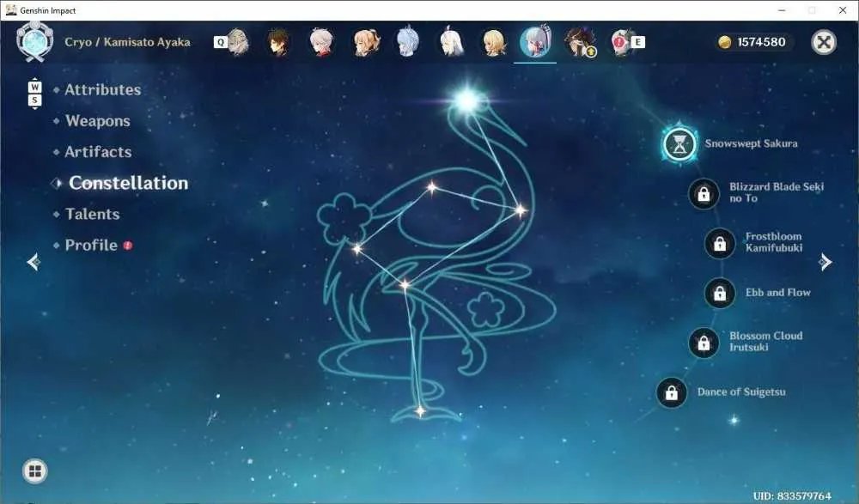Click the Mora balance 1574580
Viewport: 859px width, 504px height.
[761, 42]
